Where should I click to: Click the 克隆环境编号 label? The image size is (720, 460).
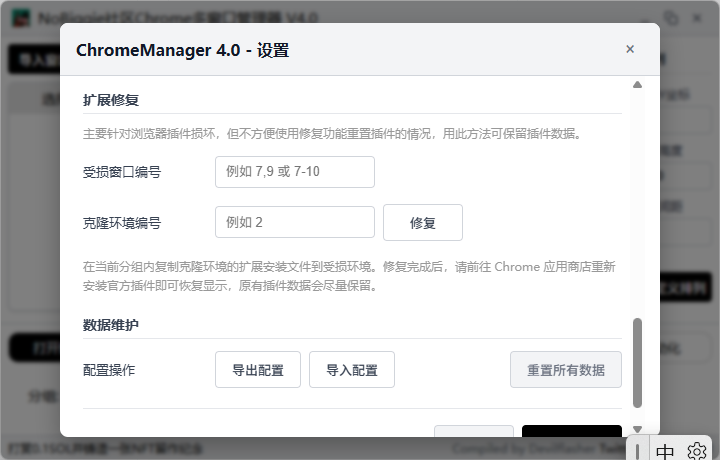pos(122,223)
